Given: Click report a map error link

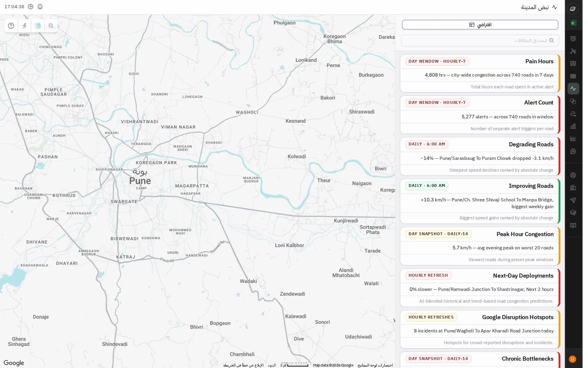Looking at the screenshot, I should coord(243,365).
